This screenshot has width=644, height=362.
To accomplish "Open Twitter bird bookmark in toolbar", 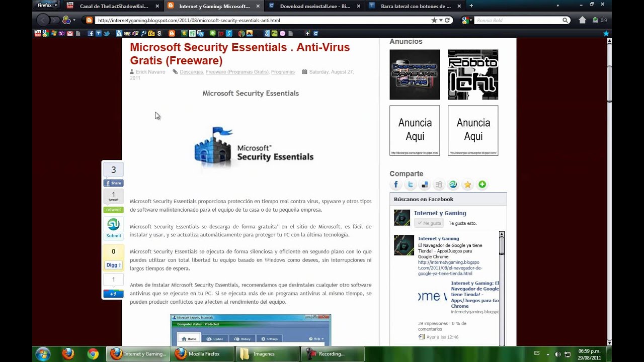I will [x=106, y=33].
